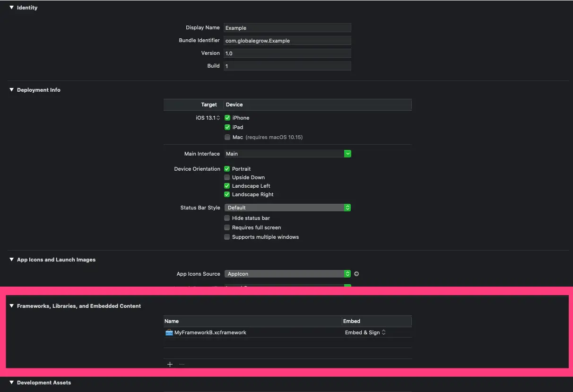Add a framework with the plus button

[170, 364]
